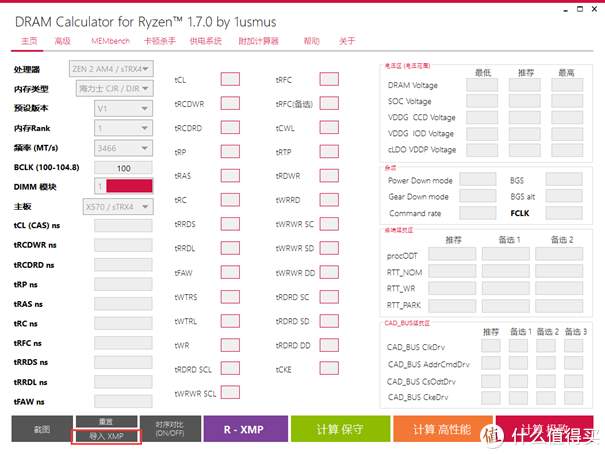Expand the 频率 (MT/s) 3466 dropdown

(x=123, y=148)
